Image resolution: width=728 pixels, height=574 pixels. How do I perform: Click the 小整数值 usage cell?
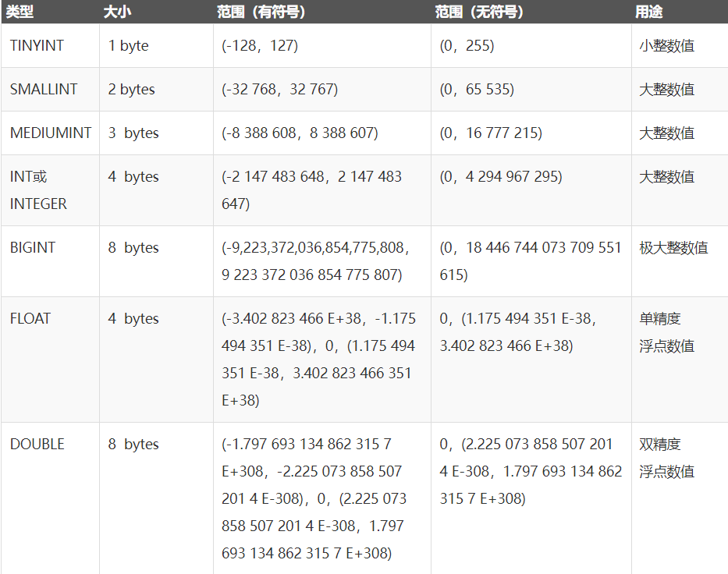click(x=666, y=46)
